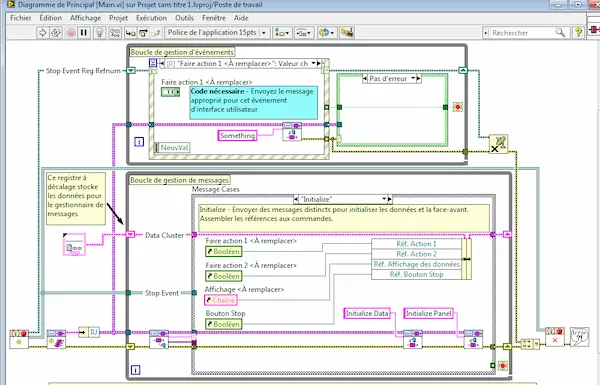The height and width of the screenshot is (385, 600).
Task: Select Booléen reference under Bouton Stop
Action: coord(223,324)
